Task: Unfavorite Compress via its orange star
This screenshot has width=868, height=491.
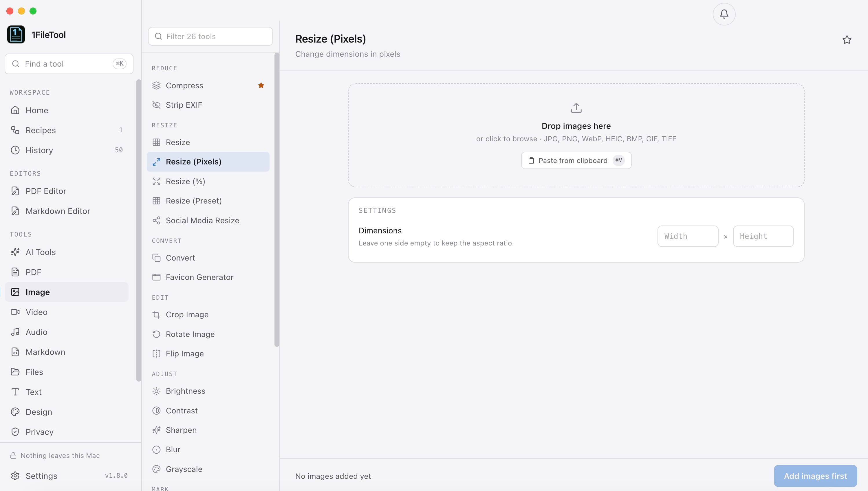Action: coord(261,85)
